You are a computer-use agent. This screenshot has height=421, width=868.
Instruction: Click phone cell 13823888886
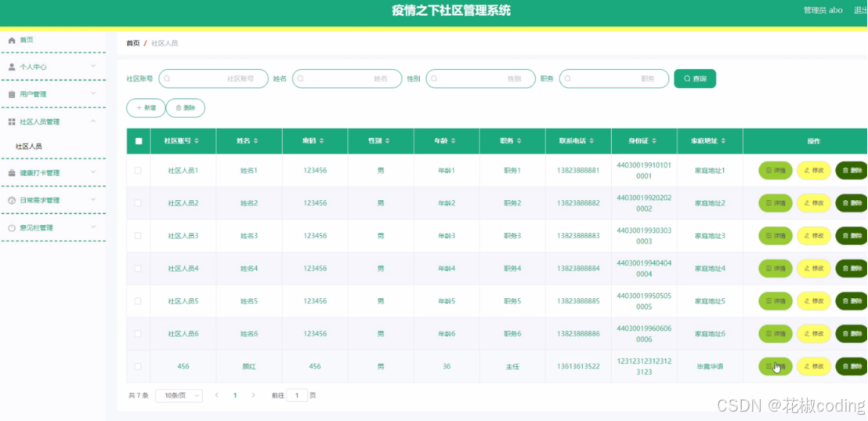pos(578,334)
